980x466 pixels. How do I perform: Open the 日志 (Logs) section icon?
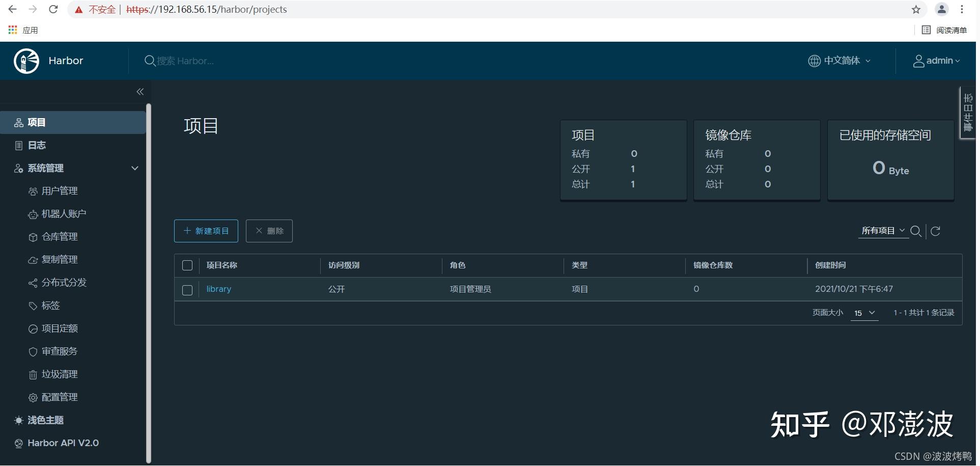(x=18, y=145)
